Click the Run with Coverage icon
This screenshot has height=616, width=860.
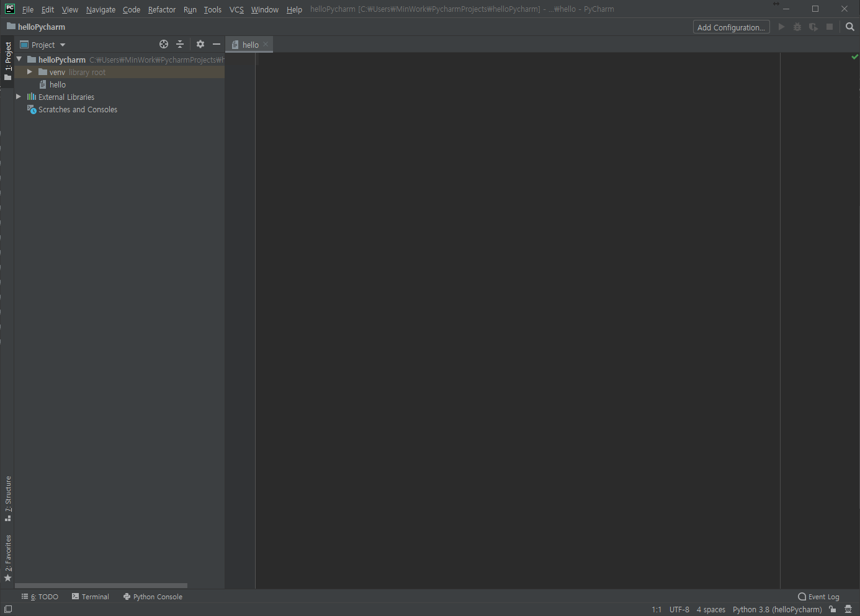[x=813, y=27]
